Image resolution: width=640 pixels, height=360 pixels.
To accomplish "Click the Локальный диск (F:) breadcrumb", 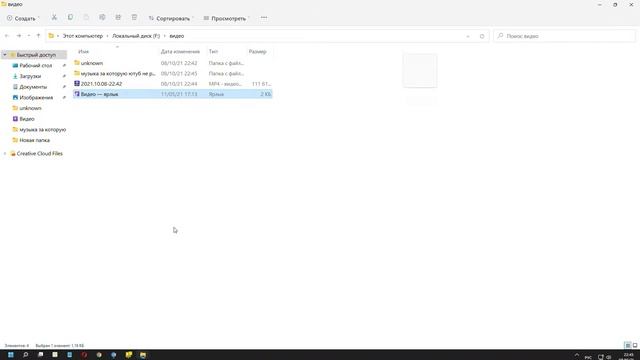I will pyautogui.click(x=136, y=36).
